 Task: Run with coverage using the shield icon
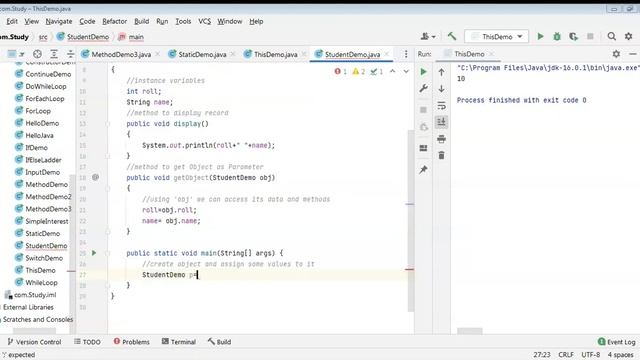[573, 37]
